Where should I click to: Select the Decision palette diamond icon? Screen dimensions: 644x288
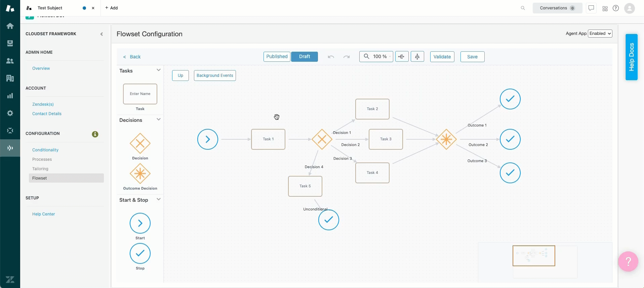tap(140, 143)
